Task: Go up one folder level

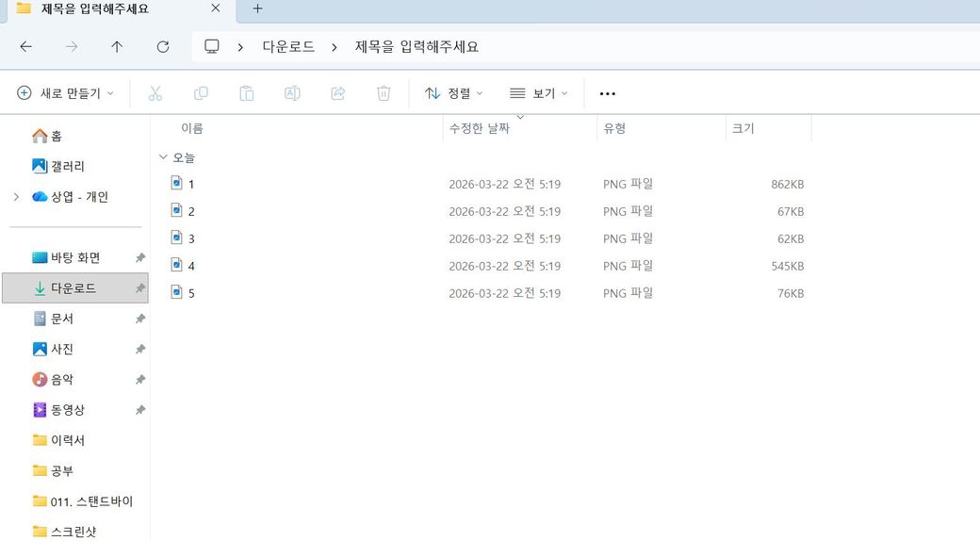Action: pos(117,47)
